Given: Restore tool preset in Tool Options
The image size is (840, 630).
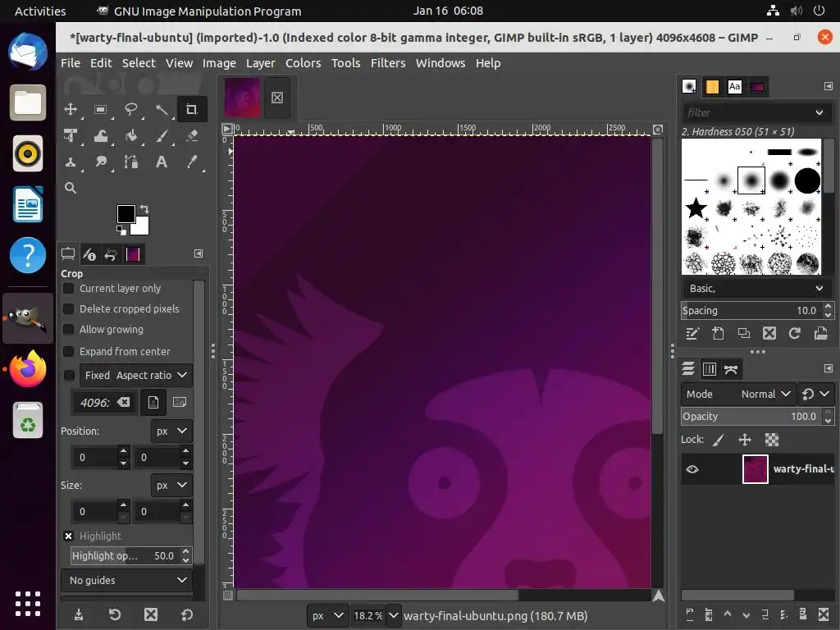Looking at the screenshot, I should pos(115,614).
